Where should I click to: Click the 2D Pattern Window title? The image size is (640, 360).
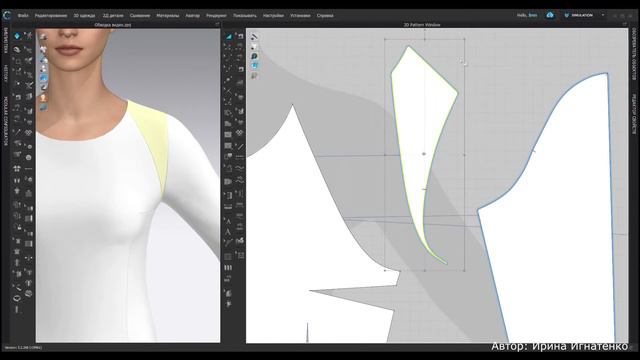[x=422, y=25]
